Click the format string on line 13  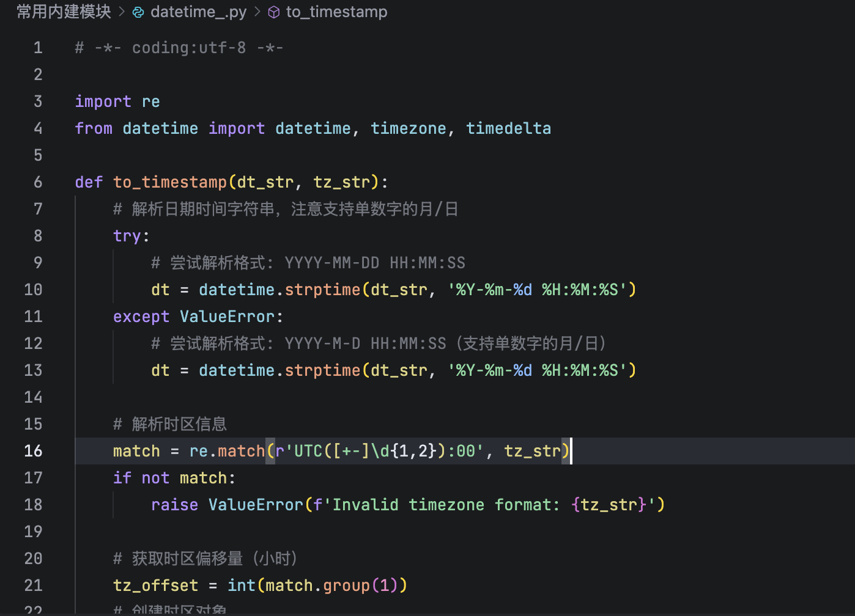[x=538, y=370]
